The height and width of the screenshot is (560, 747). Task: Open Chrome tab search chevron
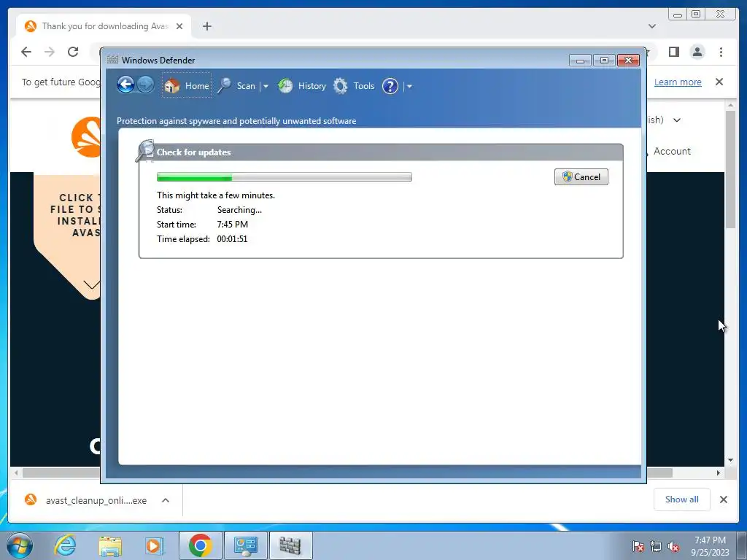point(652,26)
